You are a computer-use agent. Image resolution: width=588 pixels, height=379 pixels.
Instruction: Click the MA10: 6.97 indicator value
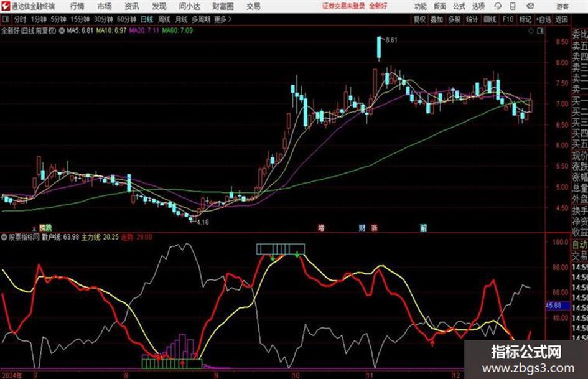click(x=111, y=30)
